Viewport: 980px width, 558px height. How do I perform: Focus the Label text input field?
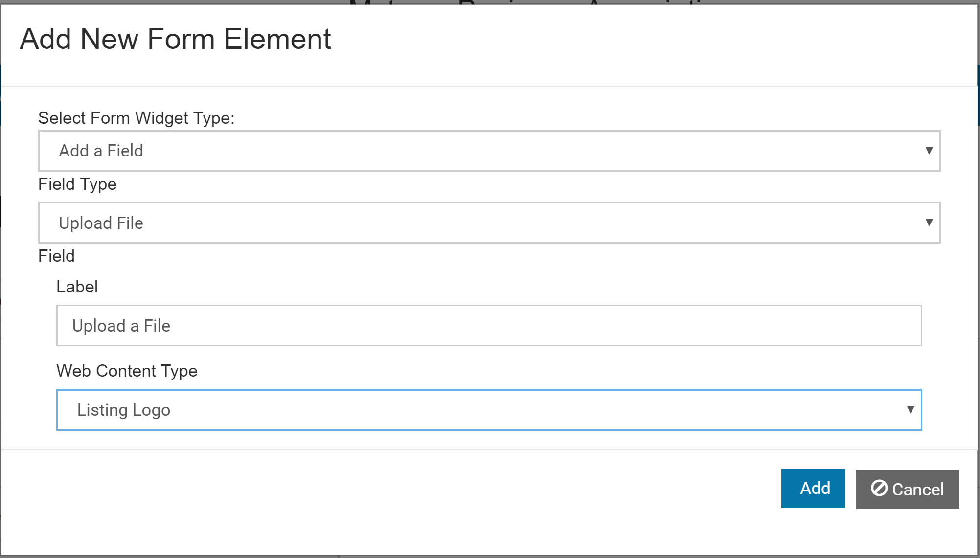[489, 326]
